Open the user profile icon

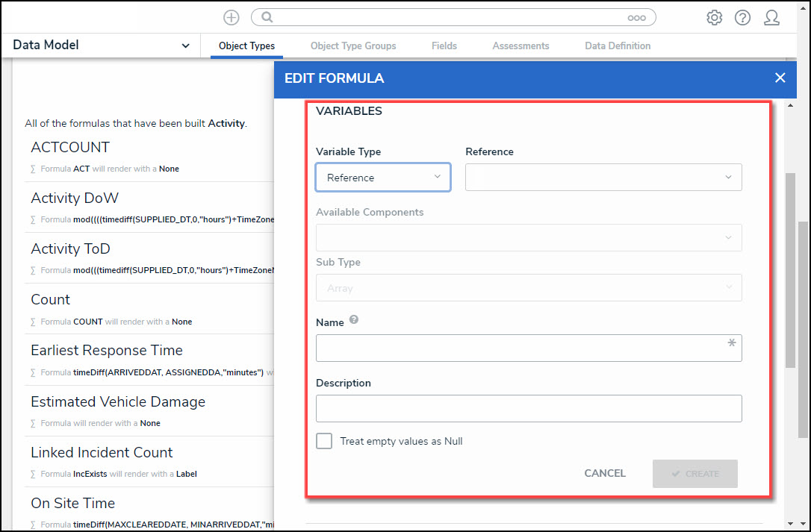coord(771,17)
